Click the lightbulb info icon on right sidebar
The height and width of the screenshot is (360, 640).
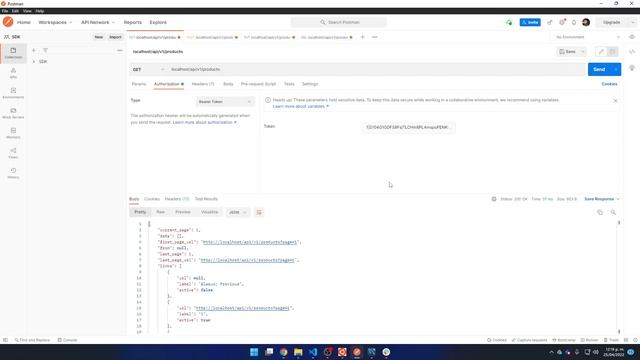632,68
